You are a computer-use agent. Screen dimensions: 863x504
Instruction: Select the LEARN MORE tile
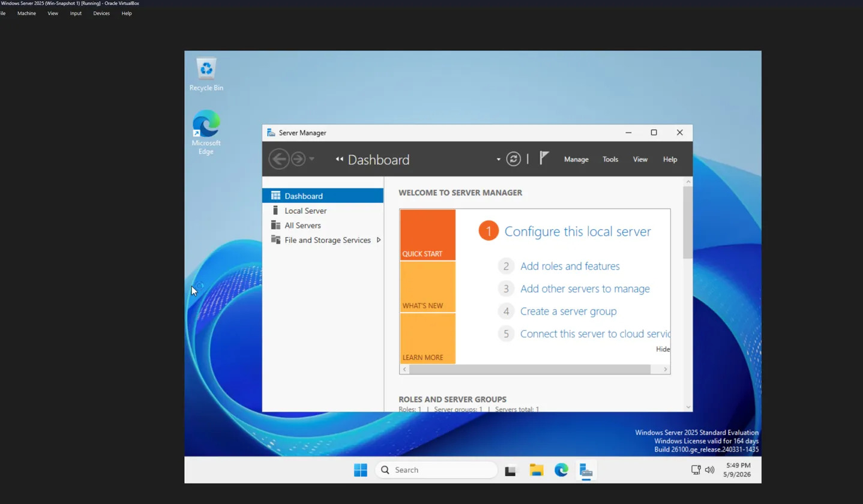427,338
